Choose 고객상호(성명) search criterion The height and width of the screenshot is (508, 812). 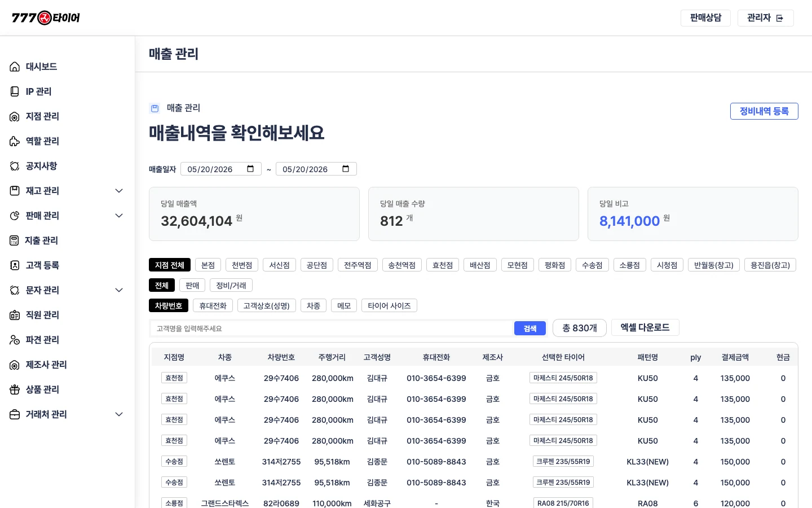pos(267,306)
